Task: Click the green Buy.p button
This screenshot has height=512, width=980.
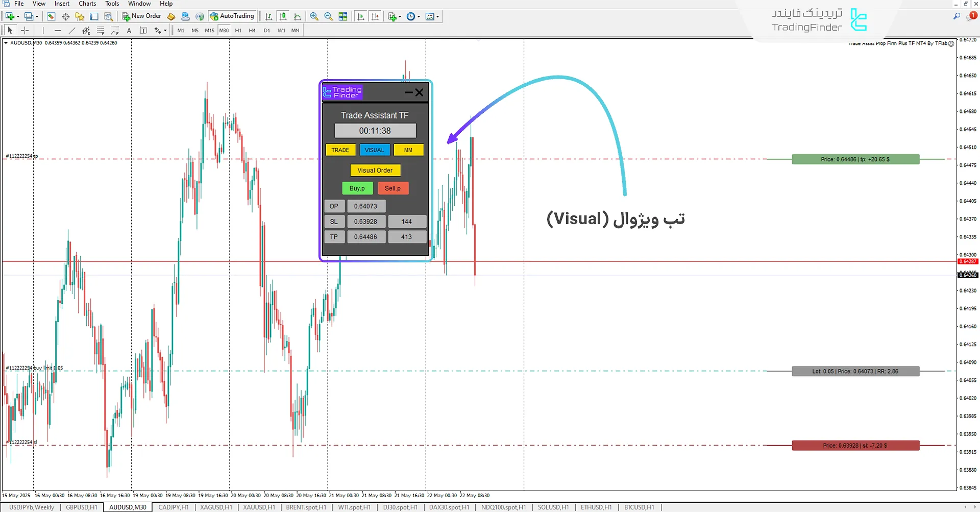Action: [357, 188]
